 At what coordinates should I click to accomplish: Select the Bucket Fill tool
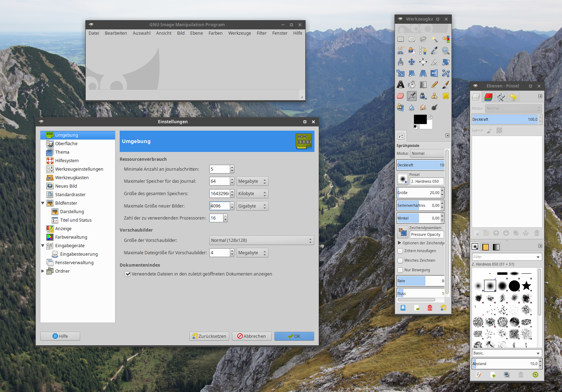tap(412, 85)
